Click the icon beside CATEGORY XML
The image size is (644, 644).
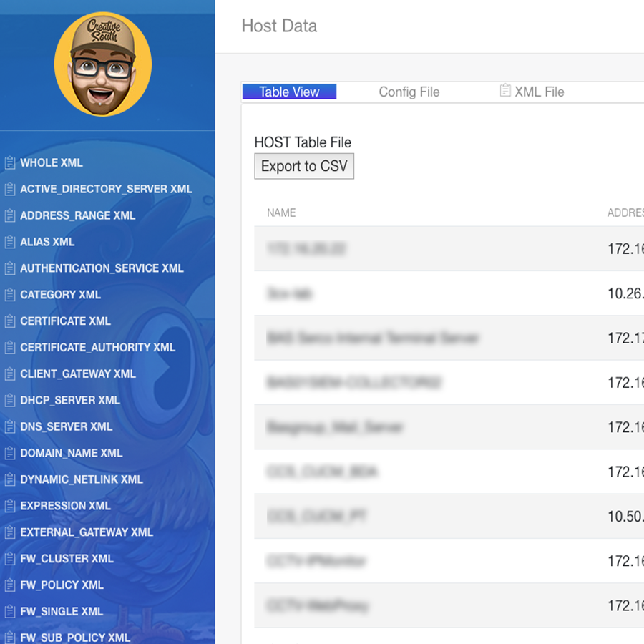(x=10, y=295)
